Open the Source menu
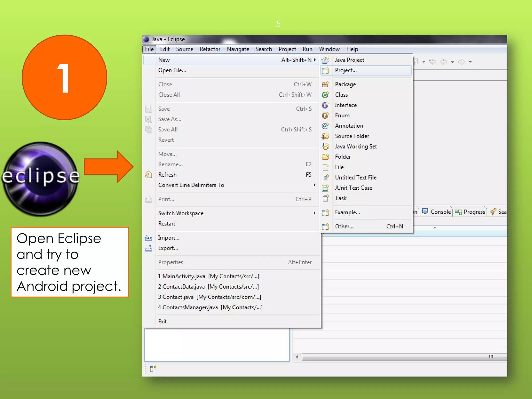 [184, 49]
